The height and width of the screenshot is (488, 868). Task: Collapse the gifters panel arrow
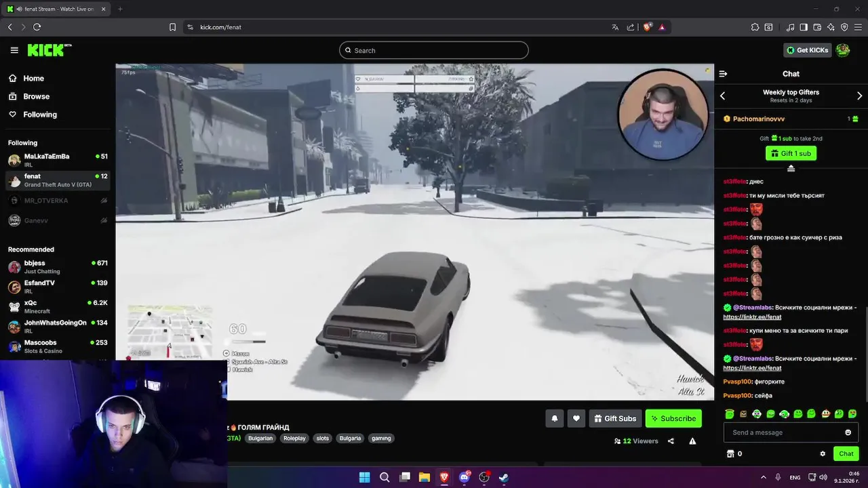coord(791,168)
